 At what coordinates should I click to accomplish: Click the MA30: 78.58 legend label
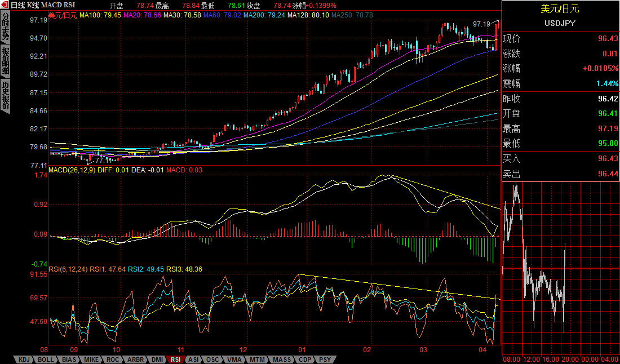[182, 15]
